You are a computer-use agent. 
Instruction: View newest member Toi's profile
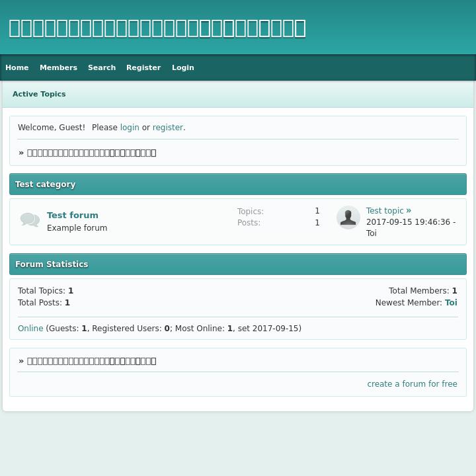coord(451,303)
